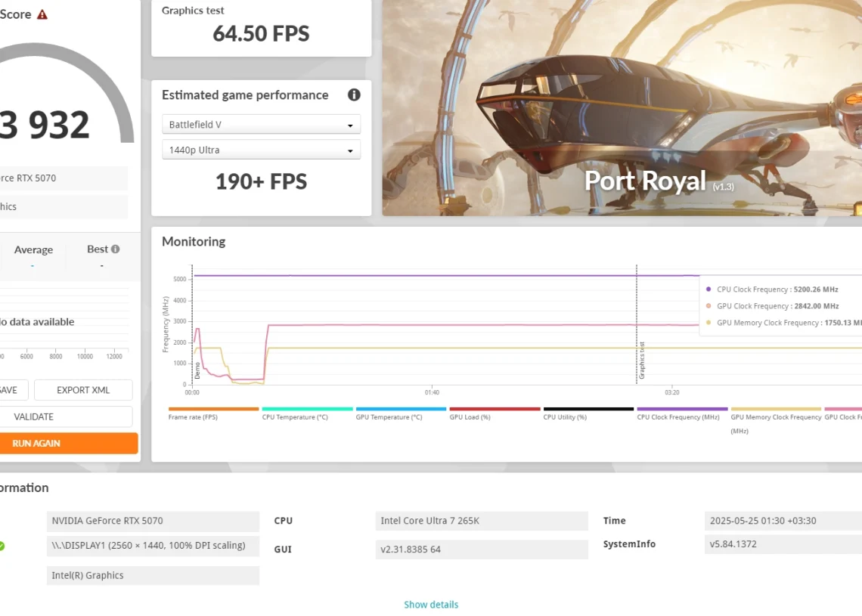Open the Battlefield V game dropdown
The image size is (862, 616).
[261, 124]
